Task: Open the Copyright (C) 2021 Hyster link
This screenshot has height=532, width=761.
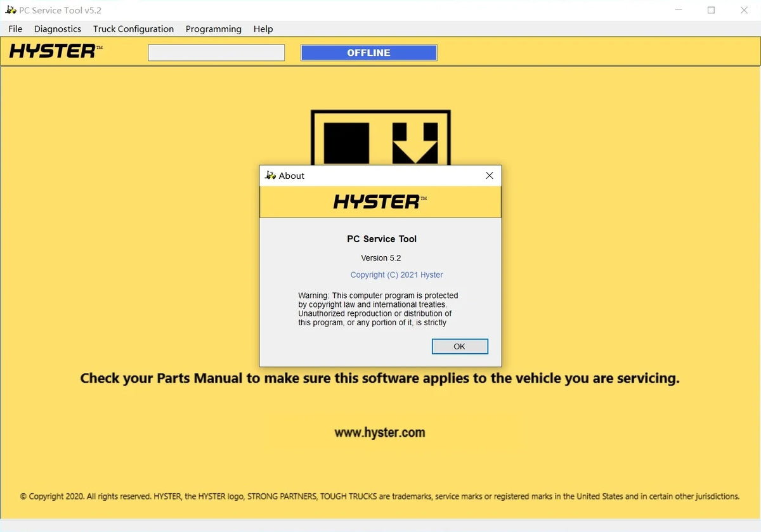Action: tap(396, 275)
